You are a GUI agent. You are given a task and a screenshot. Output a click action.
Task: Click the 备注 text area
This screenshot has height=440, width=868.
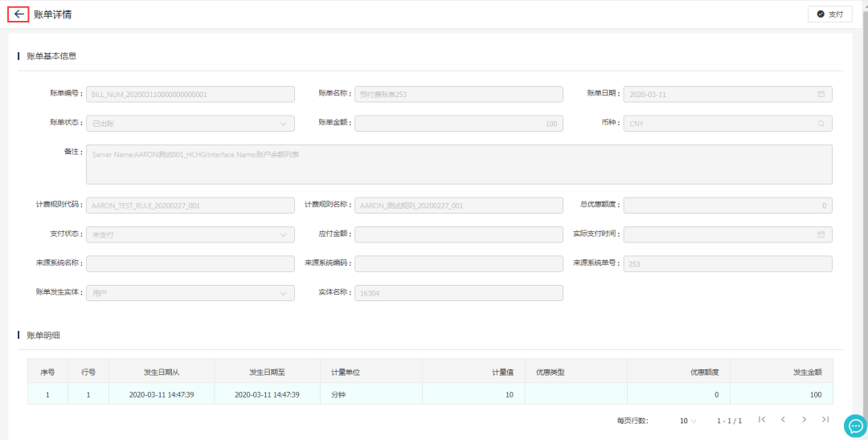point(458,165)
